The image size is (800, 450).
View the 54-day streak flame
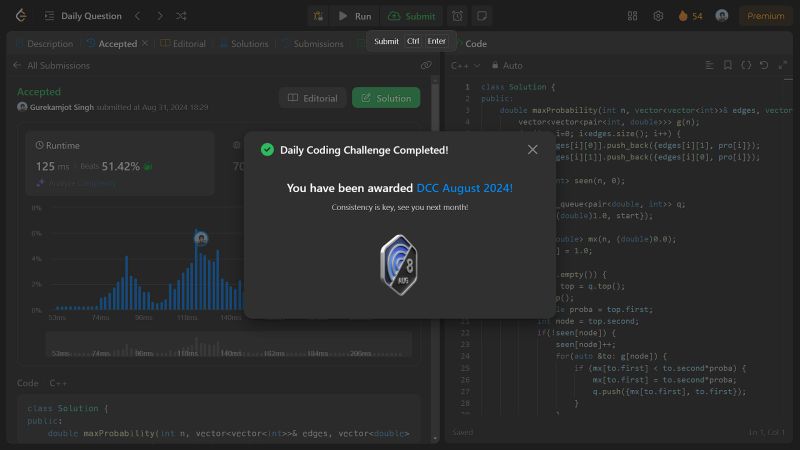pyautogui.click(x=690, y=16)
